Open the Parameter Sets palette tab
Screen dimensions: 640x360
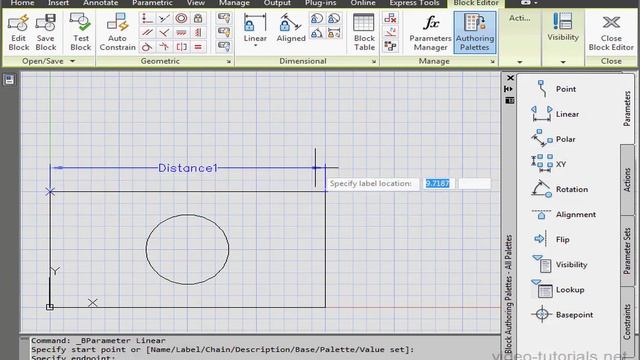point(627,251)
